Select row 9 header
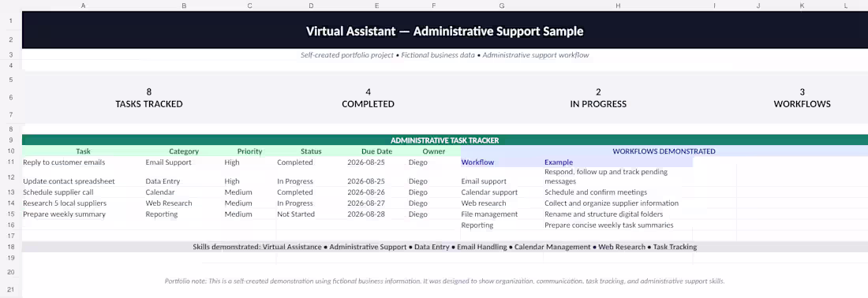868x298 pixels. [x=11, y=140]
